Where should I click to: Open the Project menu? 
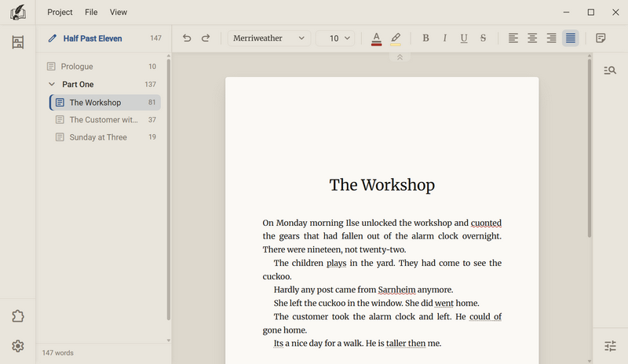[x=60, y=12]
